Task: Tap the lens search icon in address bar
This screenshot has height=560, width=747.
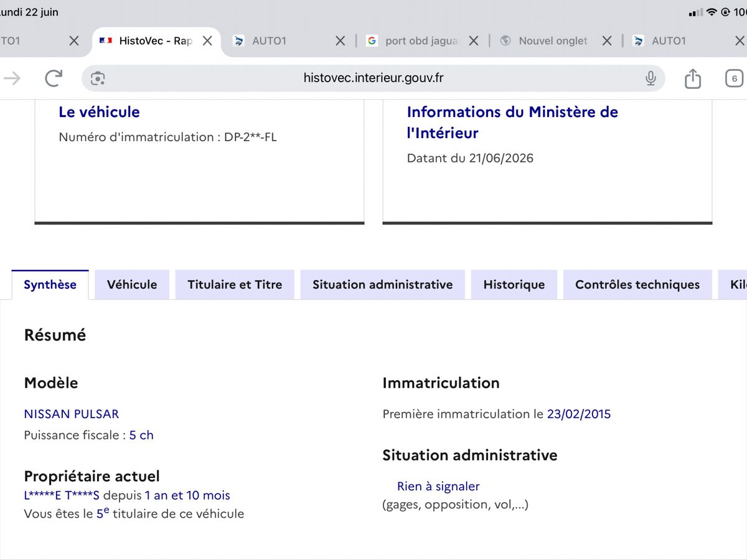Action: tap(98, 78)
